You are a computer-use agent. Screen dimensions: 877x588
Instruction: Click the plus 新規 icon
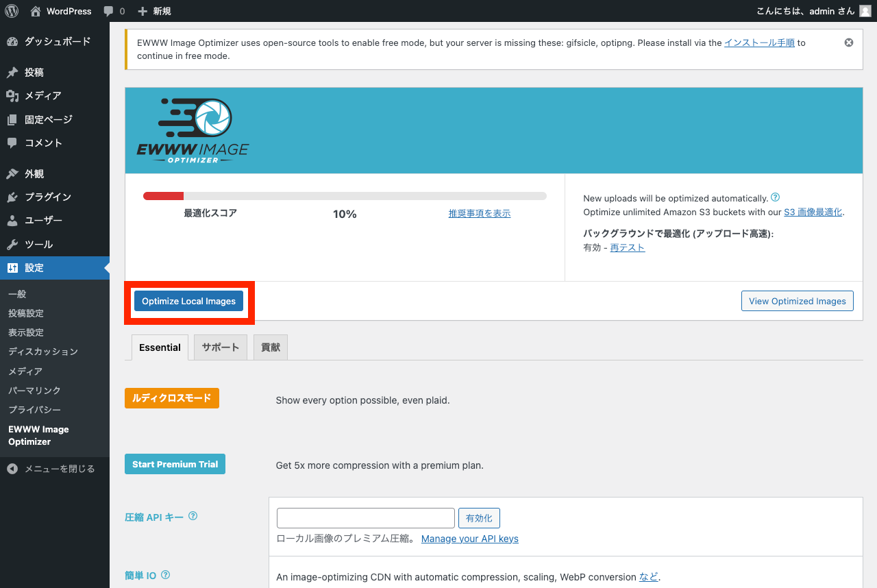[143, 11]
